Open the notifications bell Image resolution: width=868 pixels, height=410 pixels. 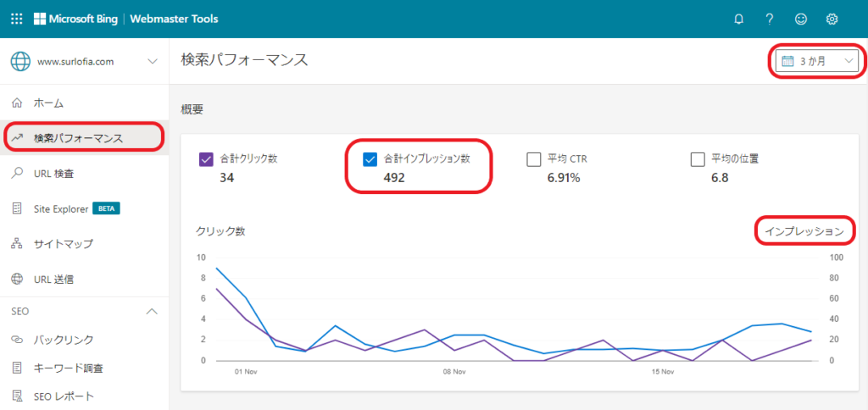click(x=738, y=19)
